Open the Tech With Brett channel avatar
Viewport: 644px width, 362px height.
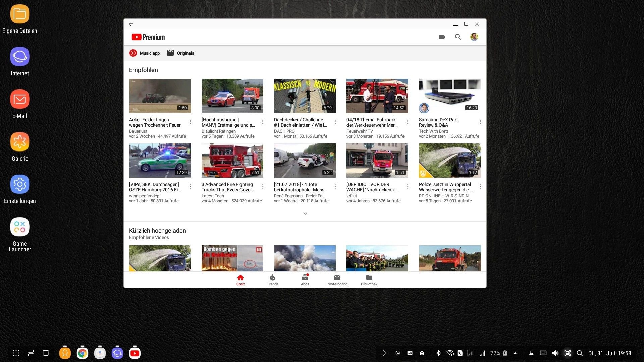click(x=424, y=108)
